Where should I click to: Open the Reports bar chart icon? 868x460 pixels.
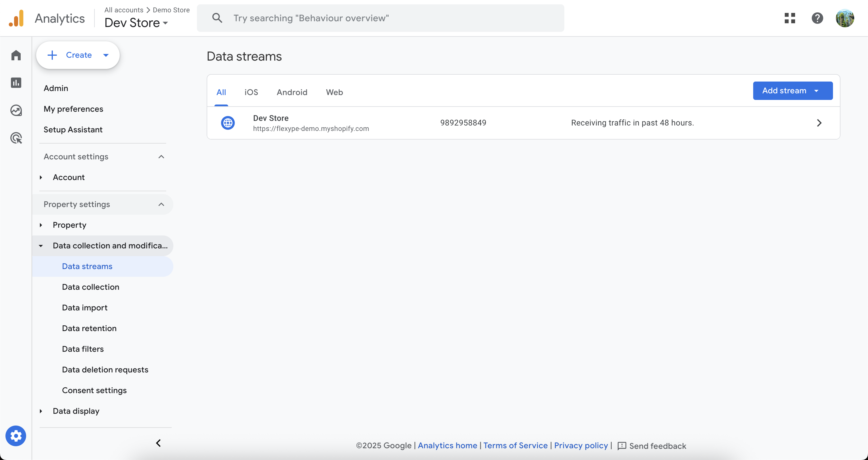click(16, 83)
